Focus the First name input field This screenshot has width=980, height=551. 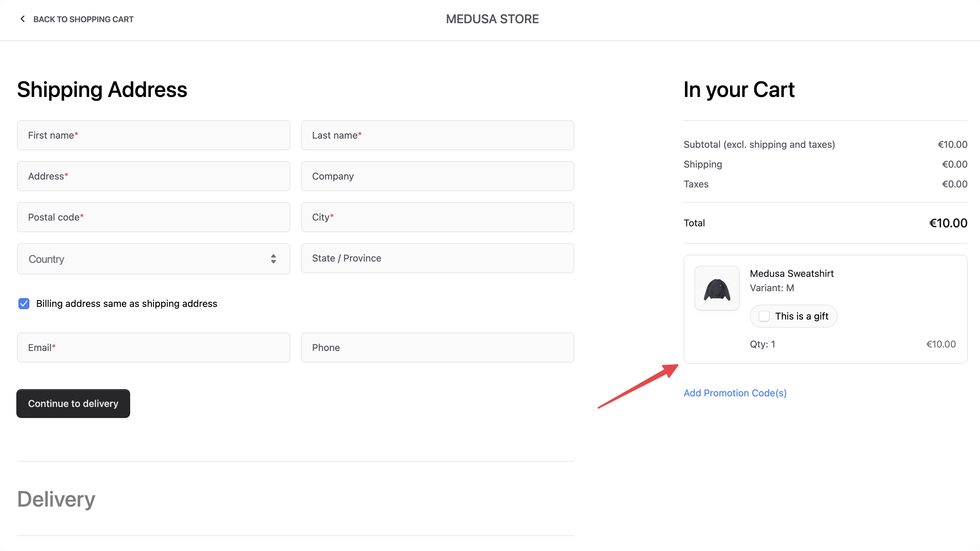pyautogui.click(x=153, y=135)
